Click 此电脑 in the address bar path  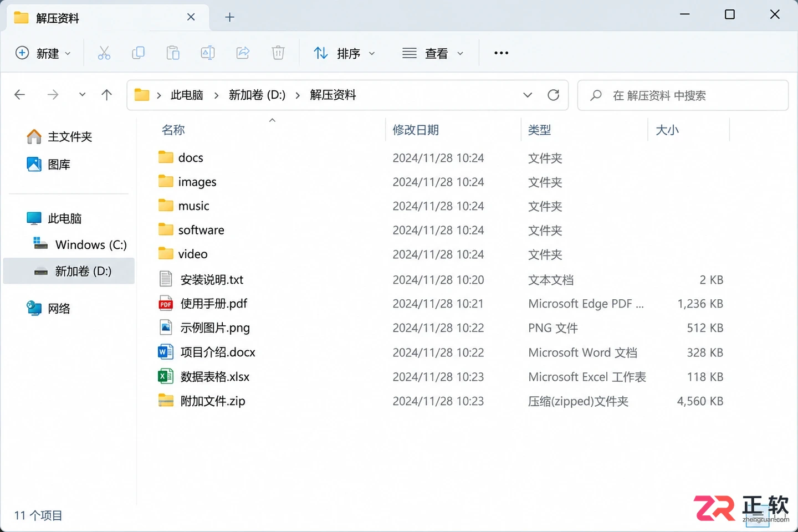point(187,95)
